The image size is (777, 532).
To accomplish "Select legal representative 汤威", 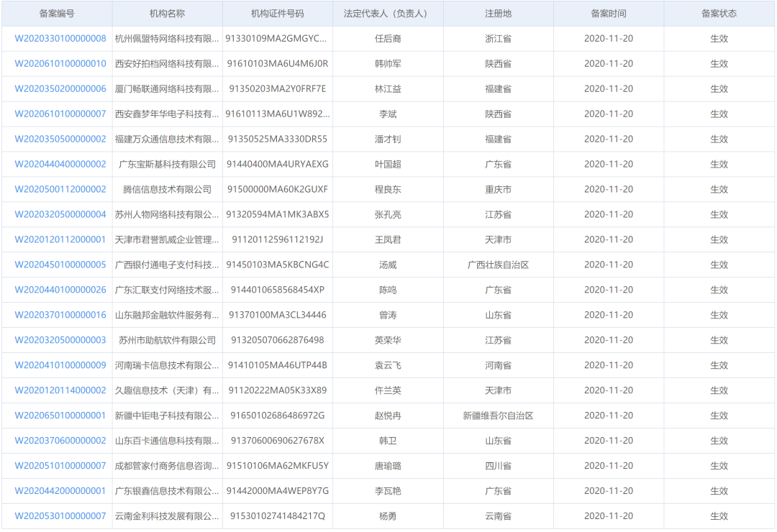I will (388, 265).
